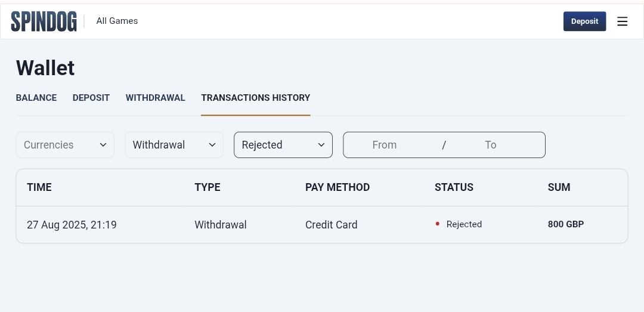Switch to the Deposit tab
644x312 pixels.
(91, 98)
